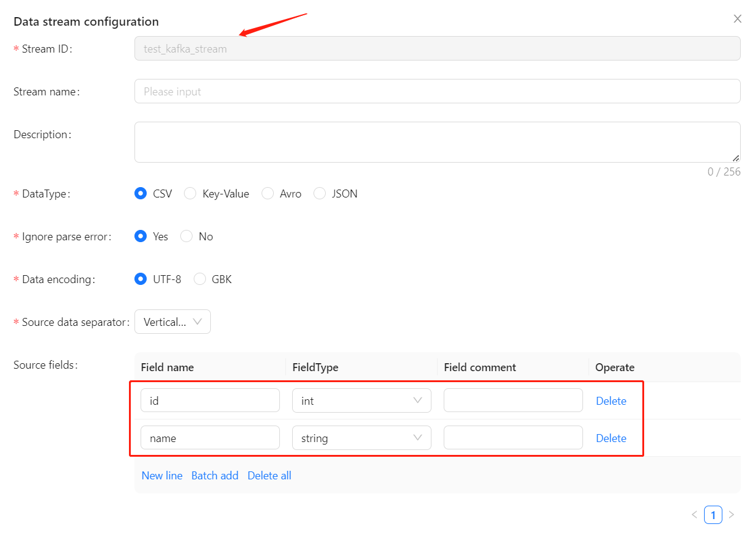Viewport: 756px width, 546px height.
Task: Expand FieldType dropdown for id row
Action: click(361, 401)
